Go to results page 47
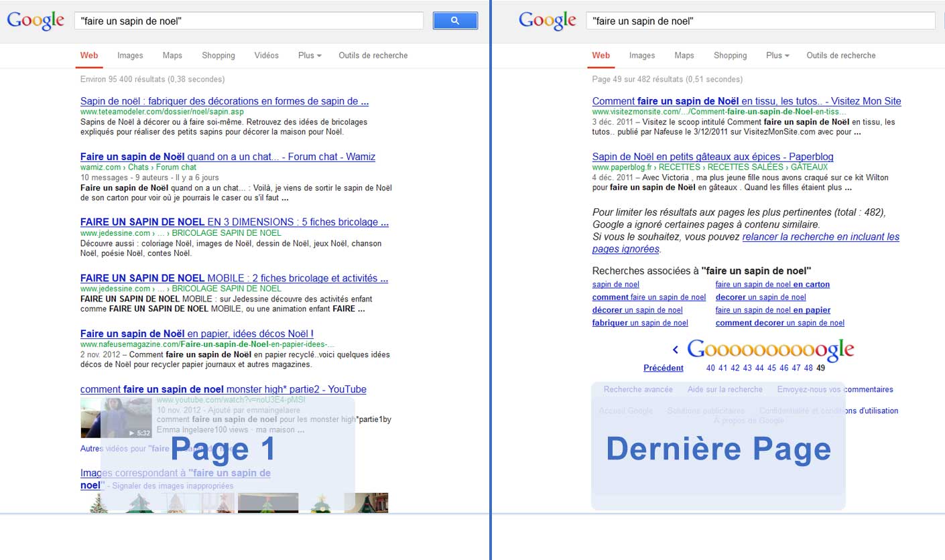The width and height of the screenshot is (945, 560). coord(796,368)
